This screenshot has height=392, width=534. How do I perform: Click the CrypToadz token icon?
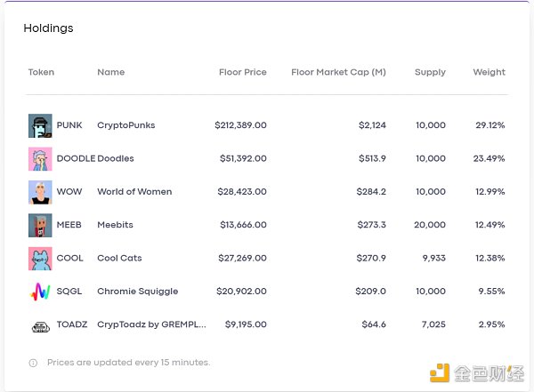[x=40, y=325]
